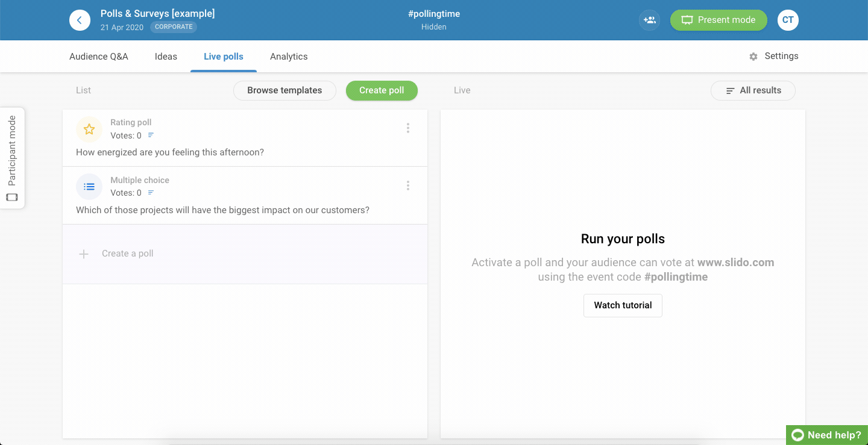Screen dimensions: 868x445
Task: Click the Watch tutorial button
Action: tap(623, 305)
